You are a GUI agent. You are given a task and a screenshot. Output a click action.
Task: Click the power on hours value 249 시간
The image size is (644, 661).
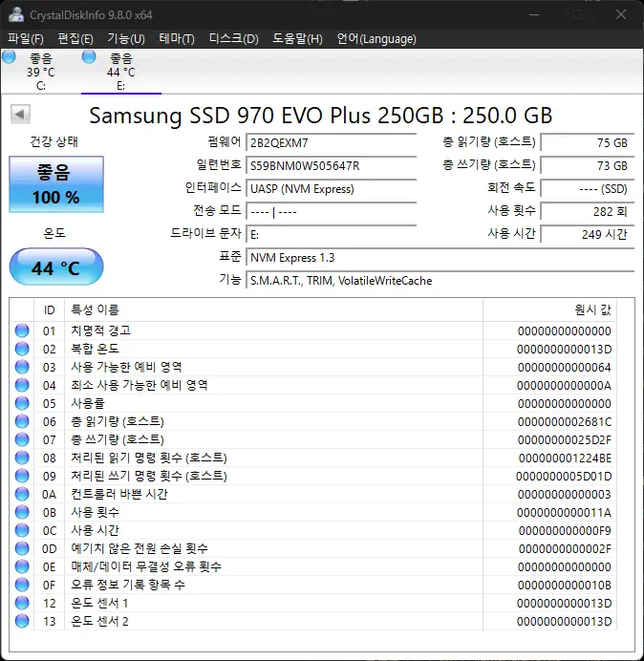[587, 234]
